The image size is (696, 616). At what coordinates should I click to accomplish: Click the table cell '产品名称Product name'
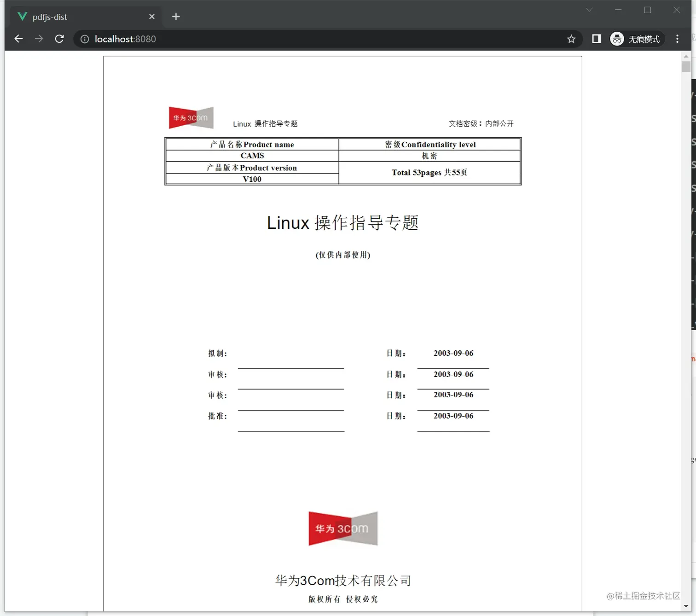tap(252, 145)
